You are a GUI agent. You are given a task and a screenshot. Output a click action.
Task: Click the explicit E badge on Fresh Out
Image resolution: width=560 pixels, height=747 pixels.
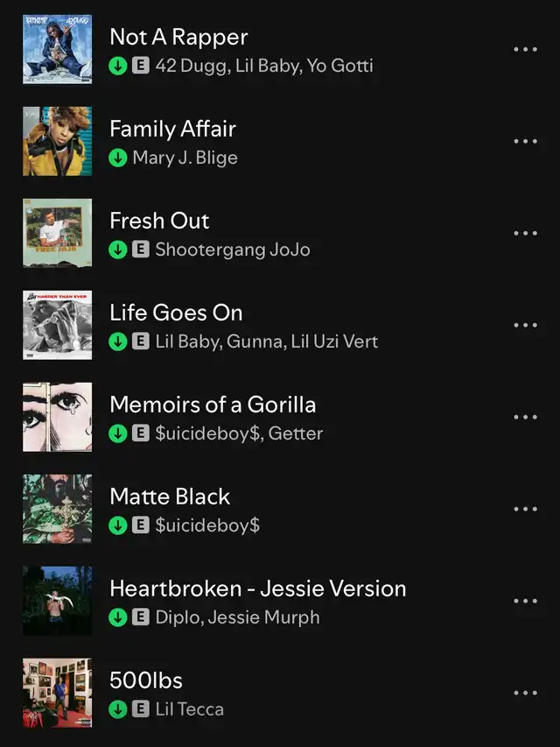[140, 250]
